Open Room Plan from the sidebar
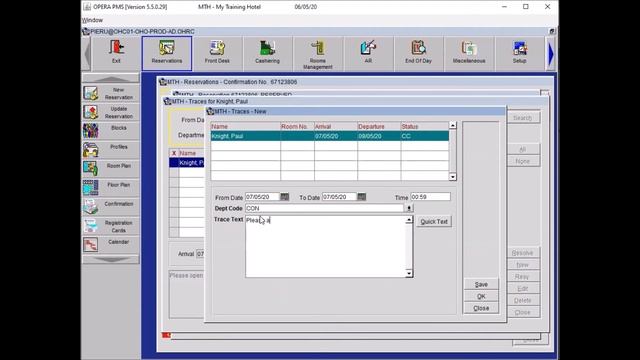 coord(111,169)
